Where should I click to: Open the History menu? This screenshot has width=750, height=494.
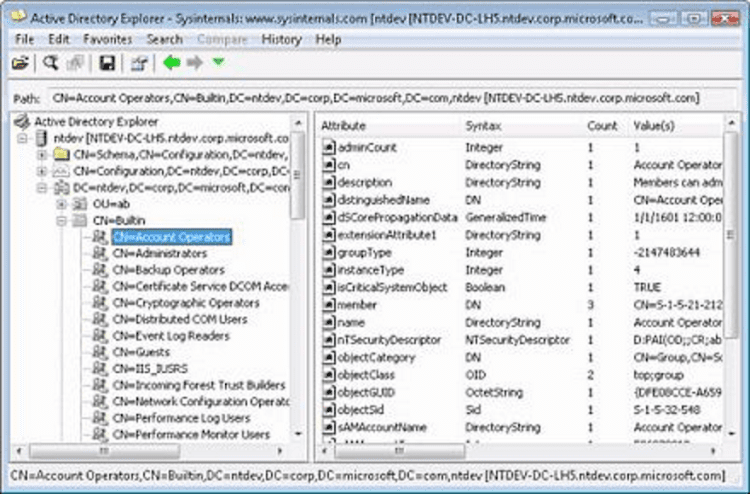pyautogui.click(x=281, y=39)
